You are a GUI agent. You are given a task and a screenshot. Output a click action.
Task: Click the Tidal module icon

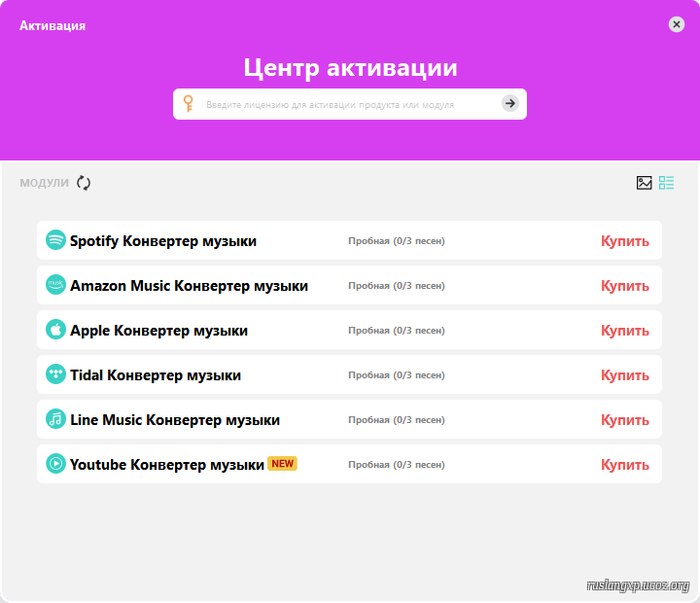pyautogui.click(x=55, y=373)
